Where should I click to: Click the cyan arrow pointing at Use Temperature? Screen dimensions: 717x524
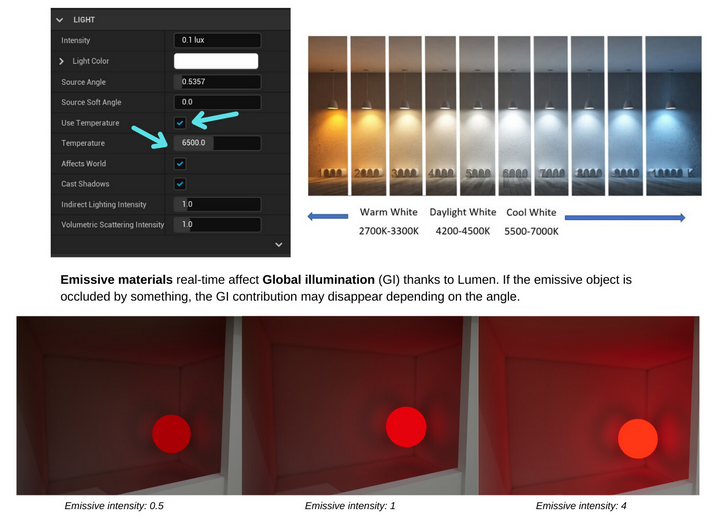coord(214,118)
